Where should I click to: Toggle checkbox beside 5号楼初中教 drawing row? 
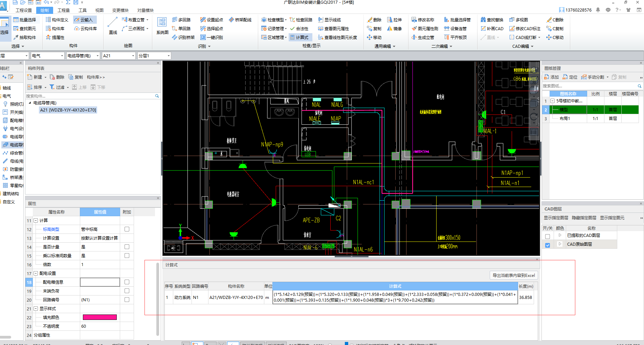point(553,101)
